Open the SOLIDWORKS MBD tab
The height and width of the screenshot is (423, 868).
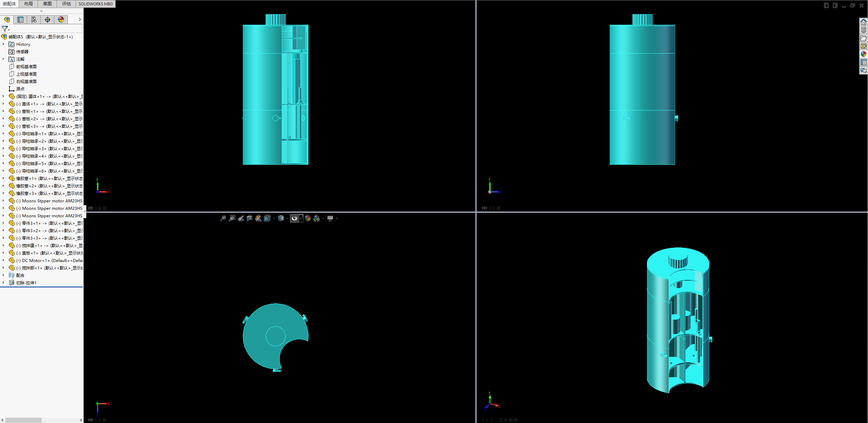point(96,4)
